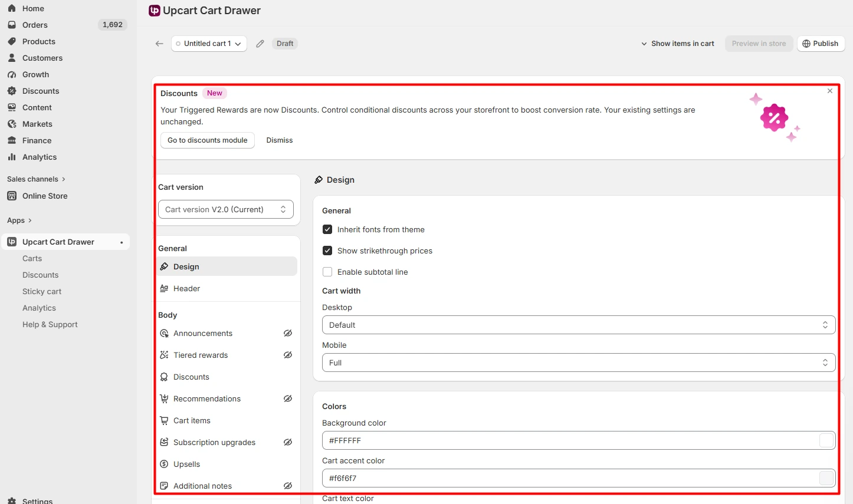Open Sticky cart submenu item
The width and height of the screenshot is (853, 504).
tap(42, 291)
